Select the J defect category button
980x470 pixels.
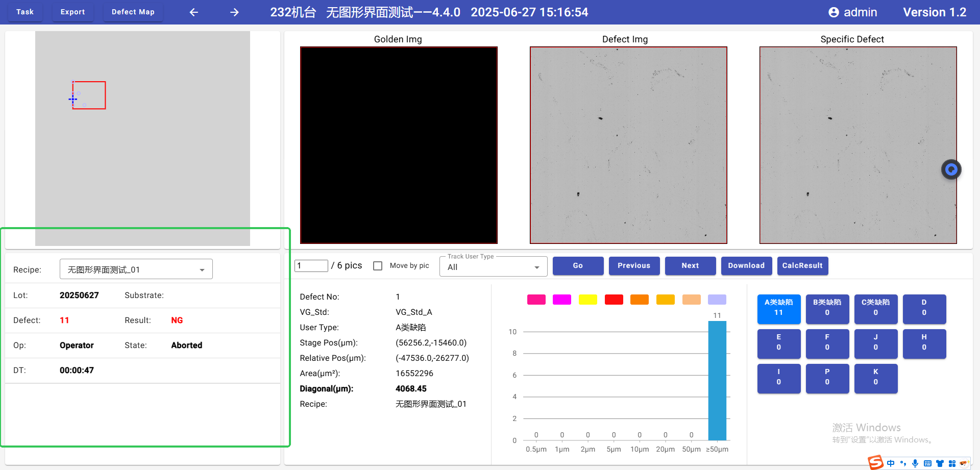[876, 344]
